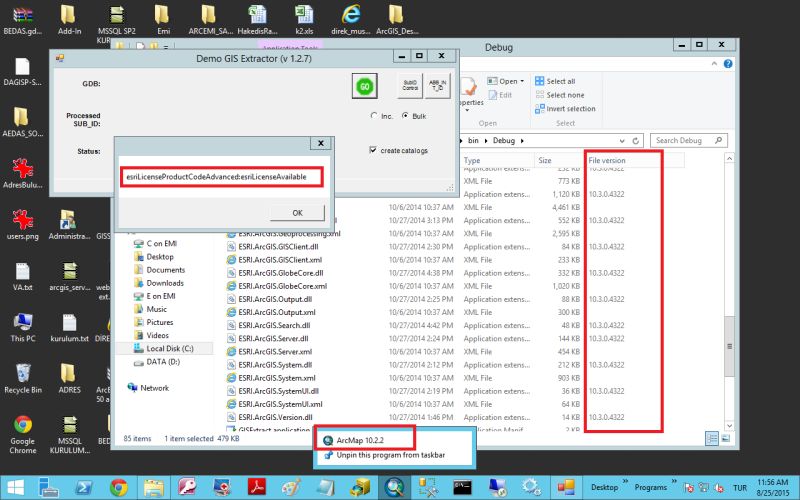Open Explorer help question mark icon
This screenshot has width=800, height=500.
pos(728,64)
